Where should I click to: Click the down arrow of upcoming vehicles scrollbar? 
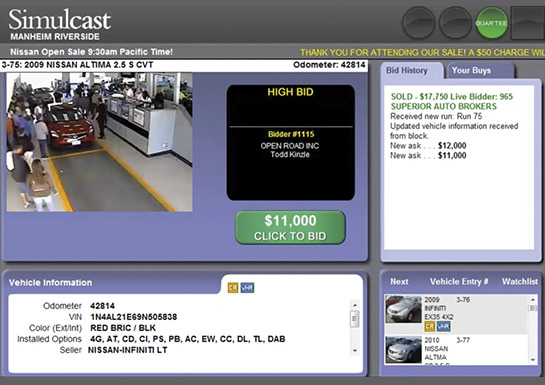(533, 360)
